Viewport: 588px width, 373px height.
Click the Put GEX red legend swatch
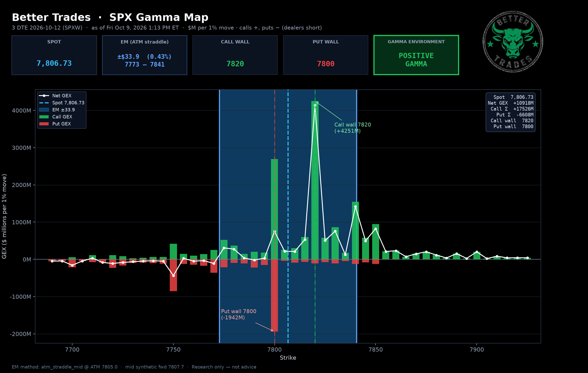(x=44, y=124)
